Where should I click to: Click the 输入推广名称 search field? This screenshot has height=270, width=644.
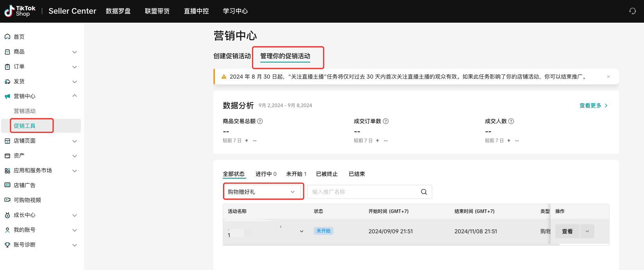363,192
